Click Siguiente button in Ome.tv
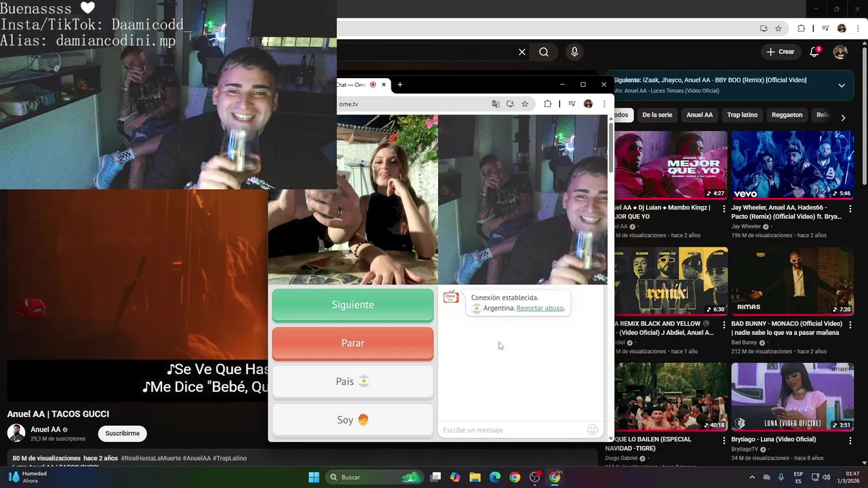The width and height of the screenshot is (868, 488). tap(353, 305)
